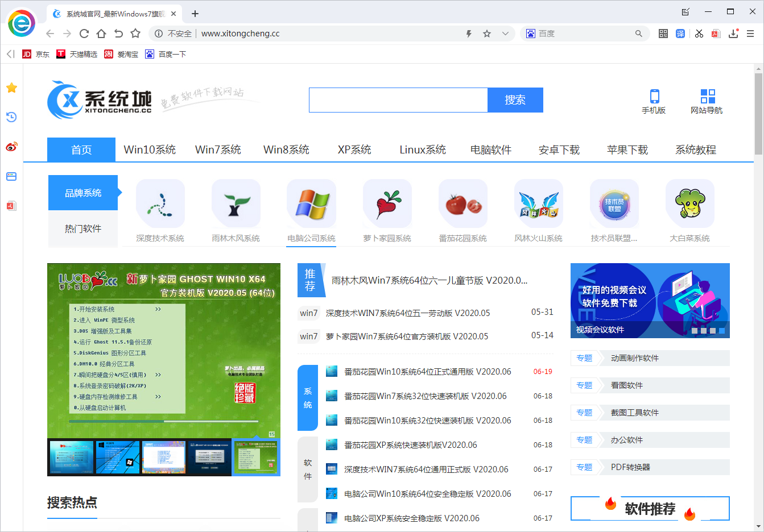
Task: Click the search magnifier in Baidu box
Action: click(639, 34)
